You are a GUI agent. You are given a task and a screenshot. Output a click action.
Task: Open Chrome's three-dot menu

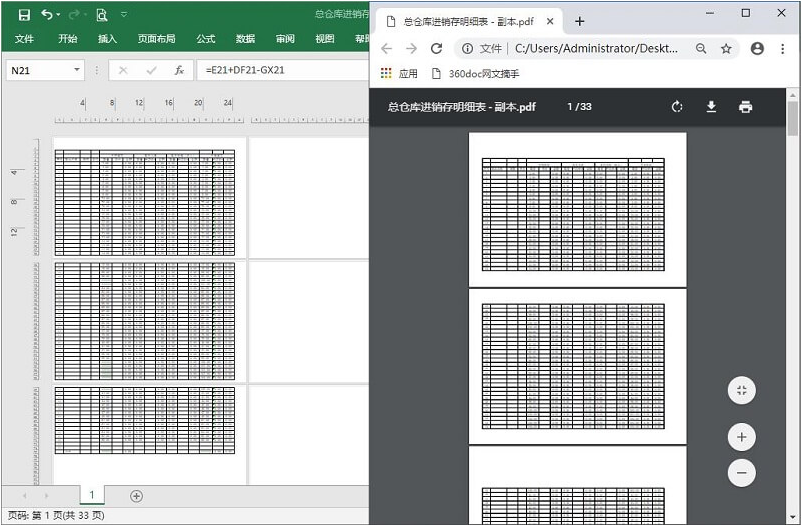(783, 48)
